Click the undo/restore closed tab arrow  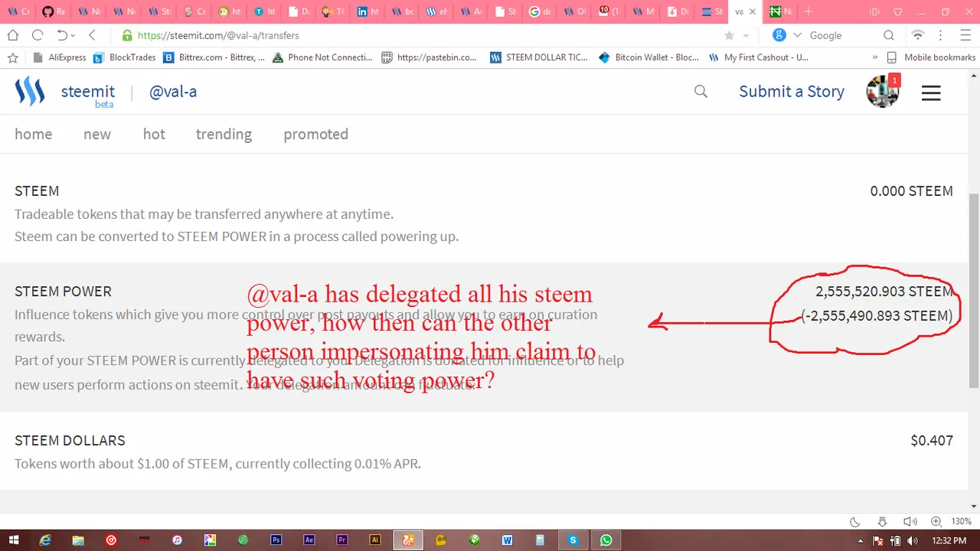[64, 35]
